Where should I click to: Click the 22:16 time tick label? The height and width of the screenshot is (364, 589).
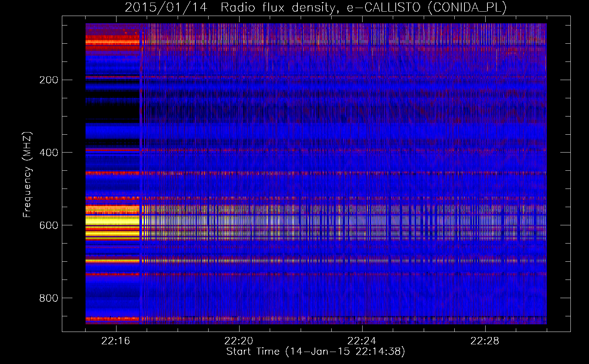(x=116, y=341)
